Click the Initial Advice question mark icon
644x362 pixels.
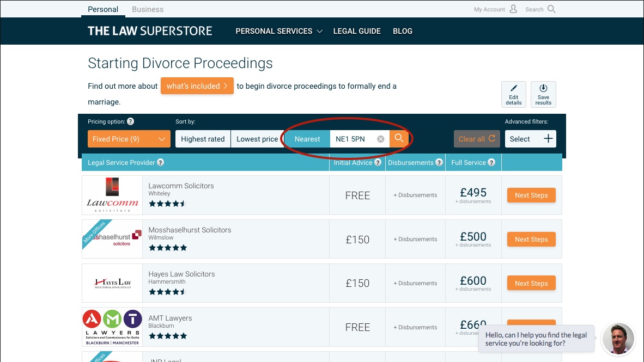click(x=377, y=162)
